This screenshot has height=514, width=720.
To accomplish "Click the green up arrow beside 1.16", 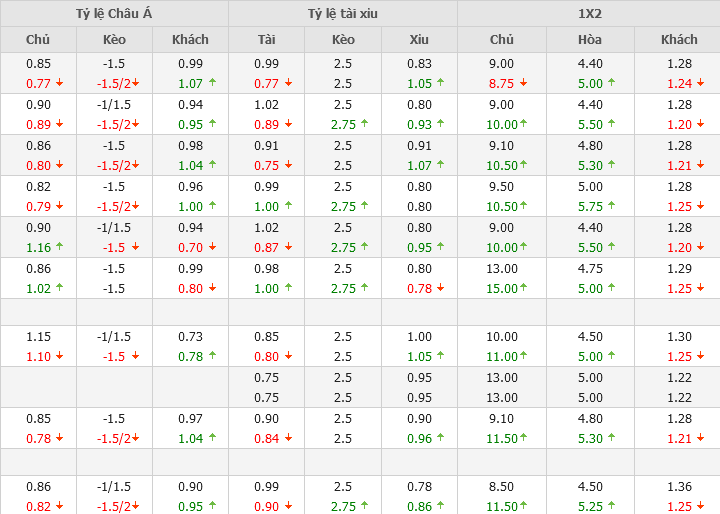I will click(59, 247).
